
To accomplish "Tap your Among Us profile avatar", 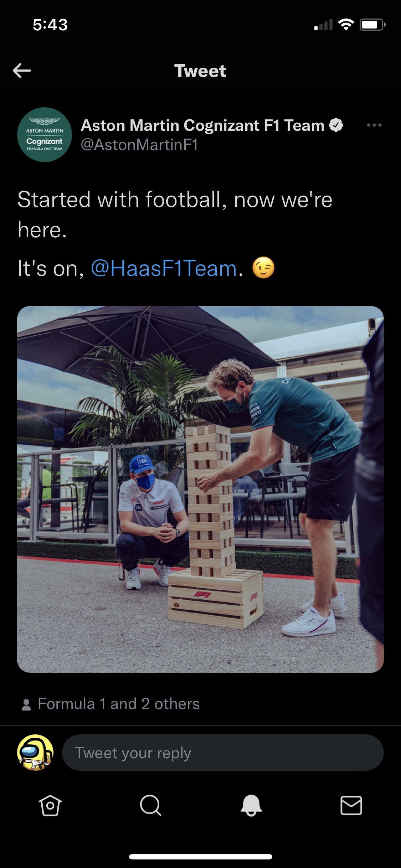I will tap(35, 753).
